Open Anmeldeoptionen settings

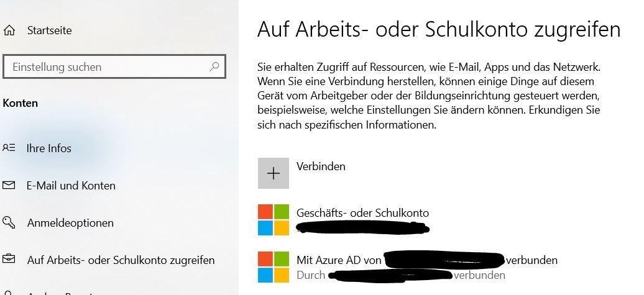click(70, 223)
